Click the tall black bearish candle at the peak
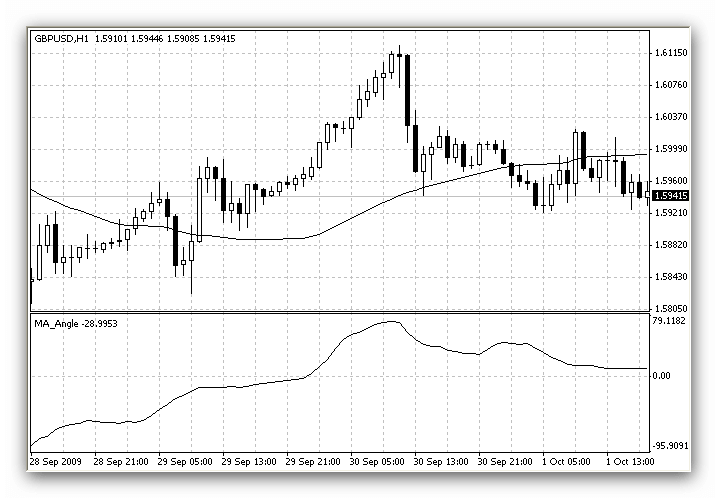717x498 pixels. pyautogui.click(x=407, y=90)
